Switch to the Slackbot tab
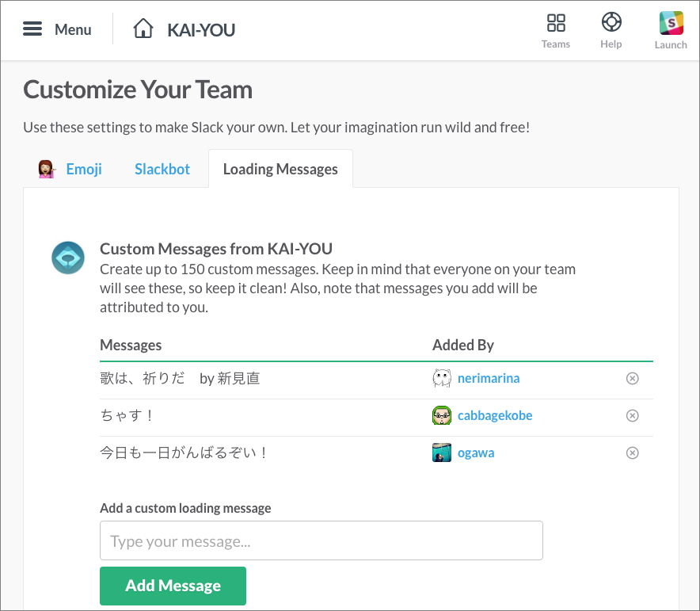Image resolution: width=700 pixels, height=611 pixels. coord(162,170)
